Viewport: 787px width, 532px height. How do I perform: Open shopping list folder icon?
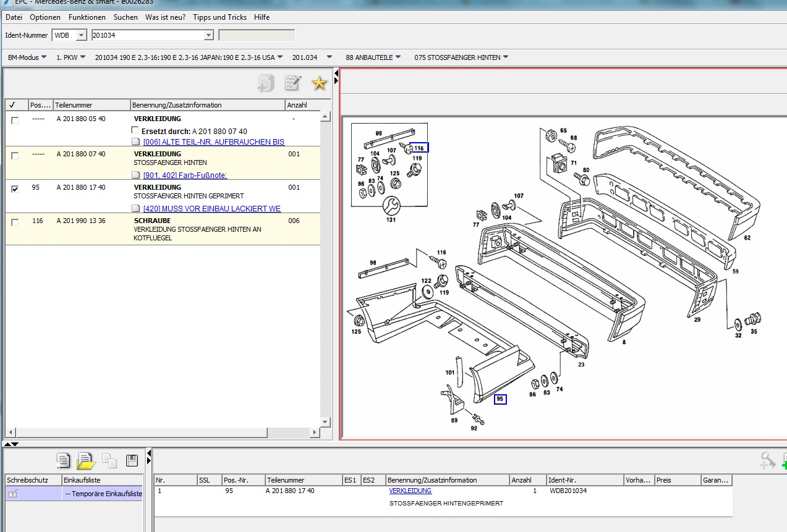[x=86, y=460]
